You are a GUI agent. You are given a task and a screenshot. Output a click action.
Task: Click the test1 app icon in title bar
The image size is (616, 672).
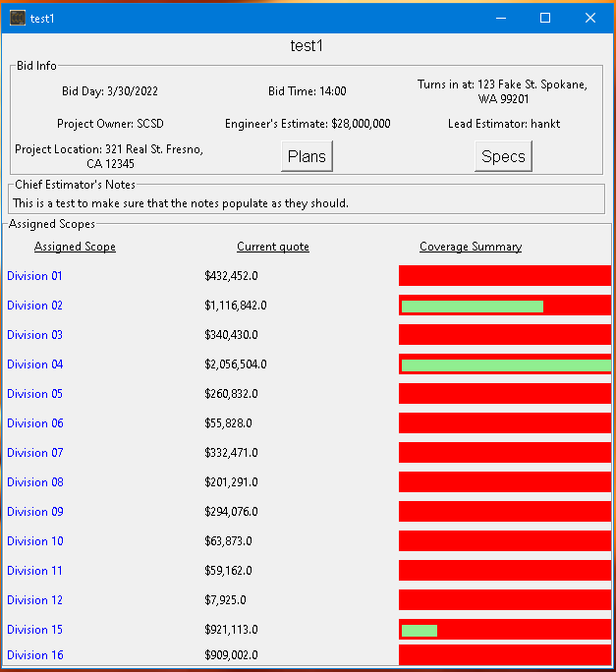pyautogui.click(x=18, y=18)
